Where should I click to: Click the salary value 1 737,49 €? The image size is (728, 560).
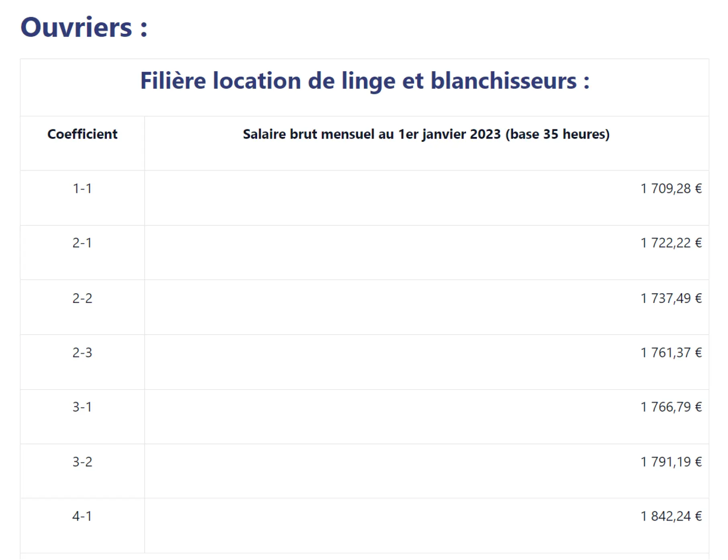[x=671, y=298]
